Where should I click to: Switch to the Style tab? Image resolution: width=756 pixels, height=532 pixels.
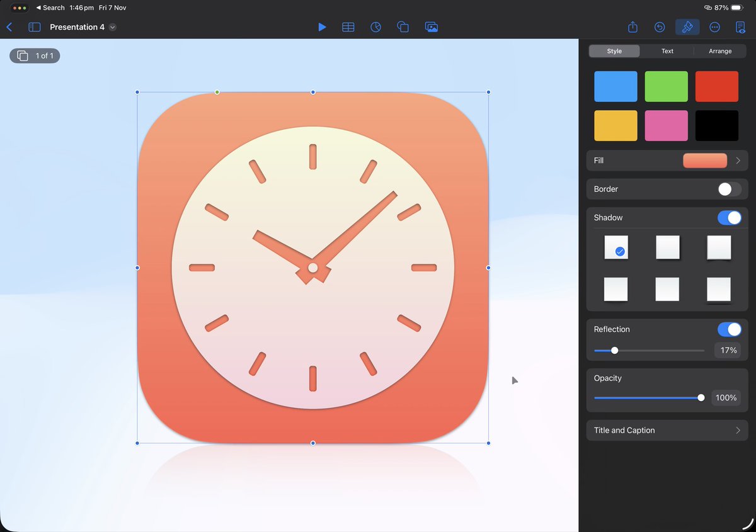(x=614, y=51)
